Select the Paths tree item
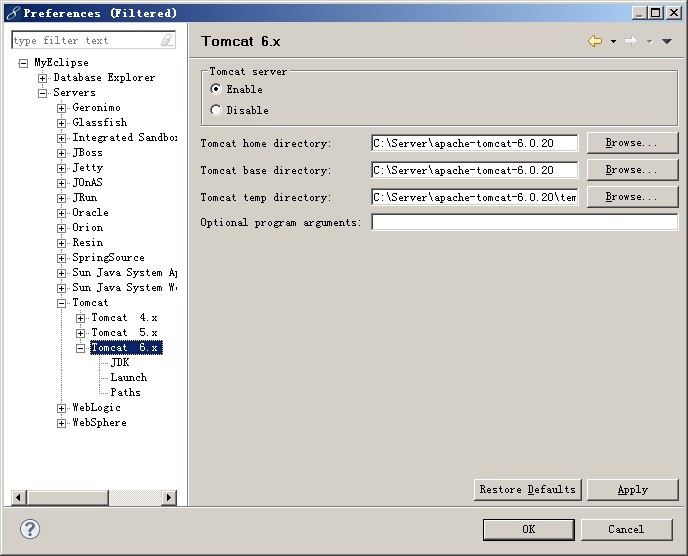 point(125,392)
